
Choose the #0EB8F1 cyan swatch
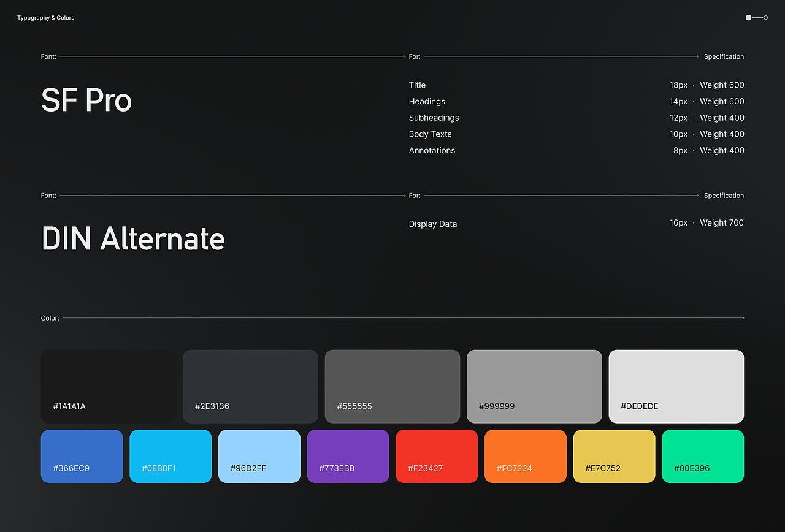point(170,456)
